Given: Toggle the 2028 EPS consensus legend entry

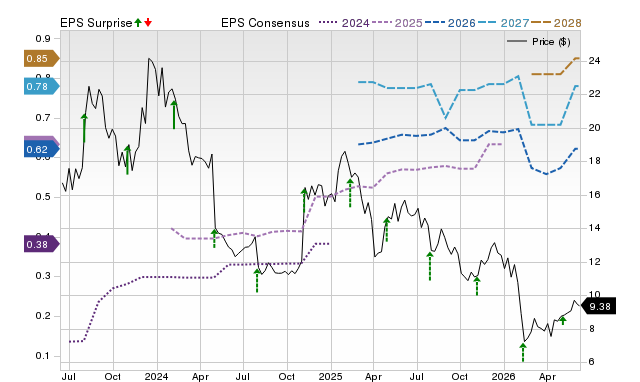Looking at the screenshot, I should coord(556,23).
